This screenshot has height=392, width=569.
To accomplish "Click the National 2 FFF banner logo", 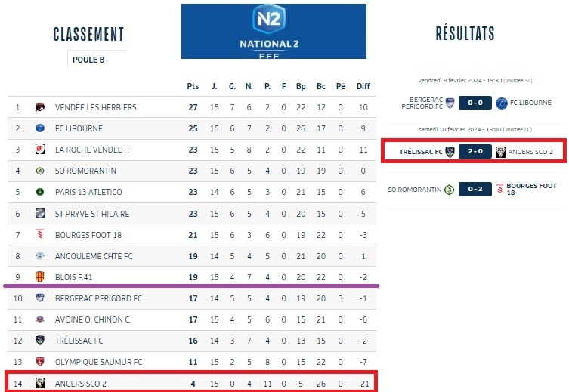I will (x=274, y=31).
